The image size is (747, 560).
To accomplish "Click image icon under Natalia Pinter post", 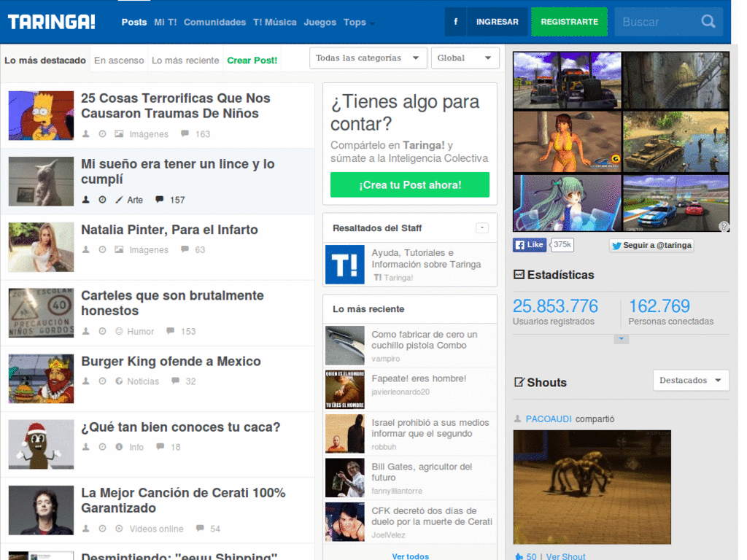I will click(x=119, y=249).
